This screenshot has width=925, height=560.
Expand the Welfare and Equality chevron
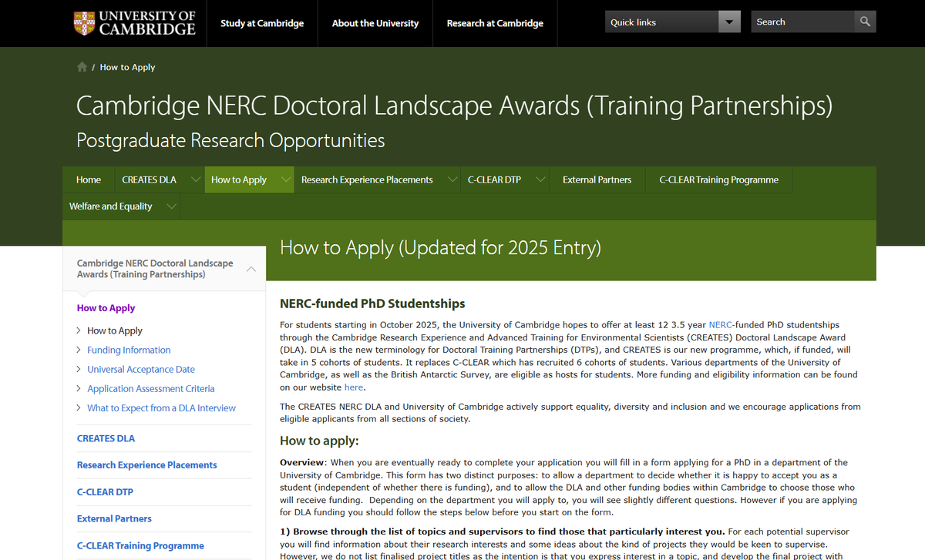click(171, 206)
